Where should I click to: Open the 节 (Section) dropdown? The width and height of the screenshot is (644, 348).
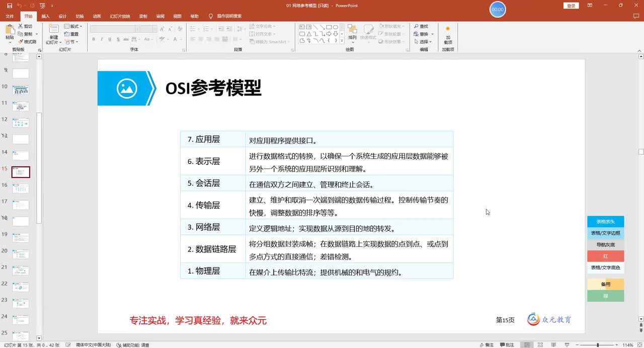(x=71, y=42)
